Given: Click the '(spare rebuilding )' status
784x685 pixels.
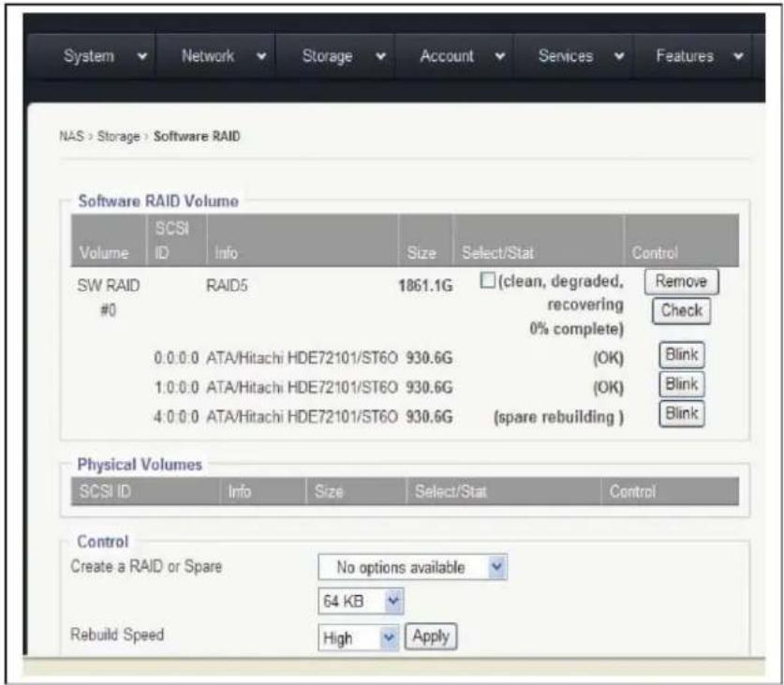Looking at the screenshot, I should coord(558,417).
